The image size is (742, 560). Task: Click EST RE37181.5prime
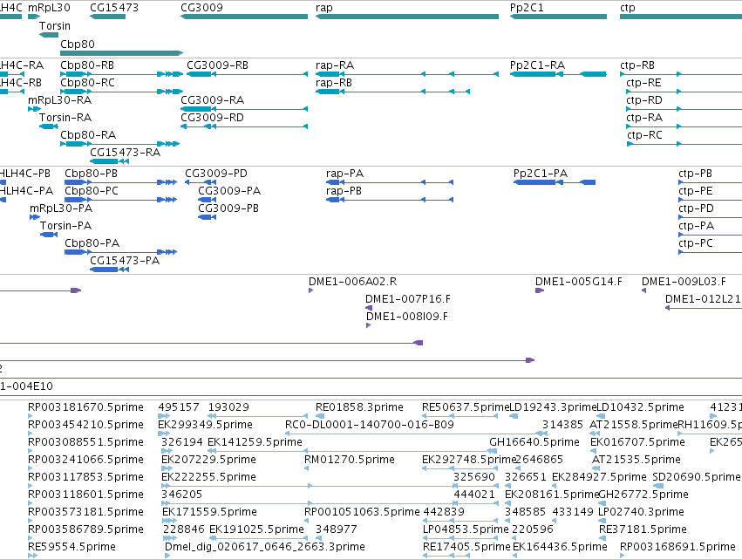[643, 529]
